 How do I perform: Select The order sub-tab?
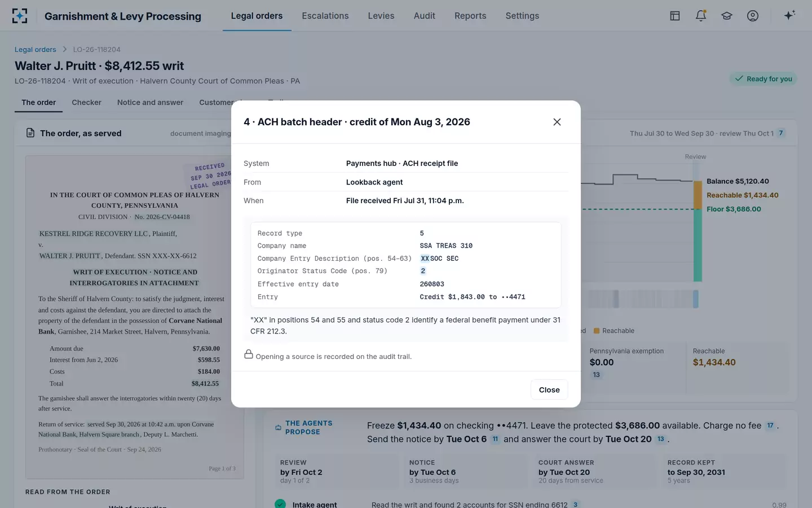(x=39, y=102)
